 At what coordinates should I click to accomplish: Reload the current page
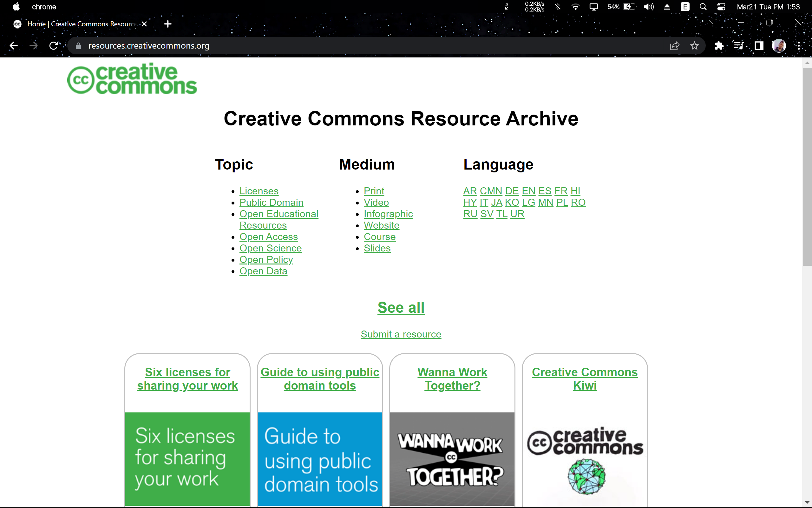coord(54,46)
